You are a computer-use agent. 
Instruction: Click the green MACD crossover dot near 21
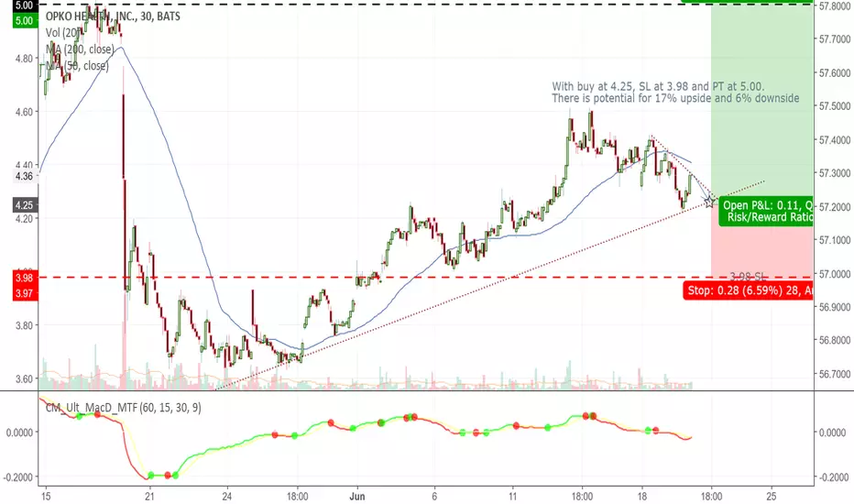[151, 476]
